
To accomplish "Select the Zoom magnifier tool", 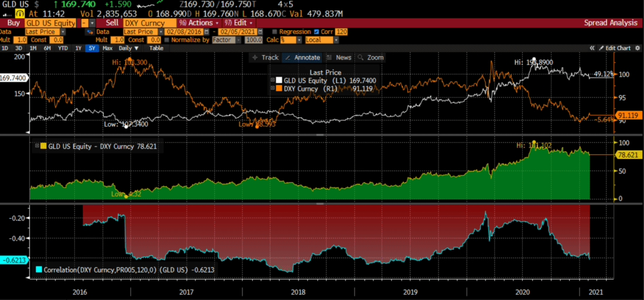I will click(x=371, y=57).
